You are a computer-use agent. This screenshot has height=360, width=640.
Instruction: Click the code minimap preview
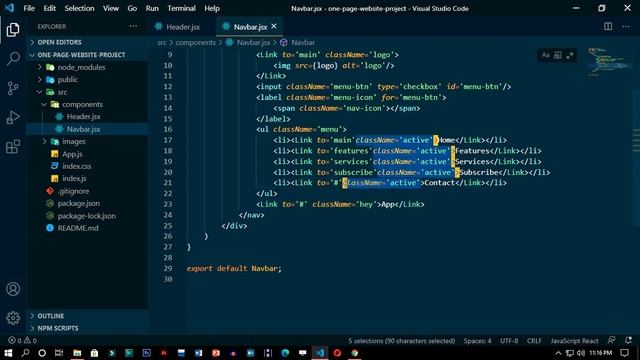pyautogui.click(x=610, y=62)
